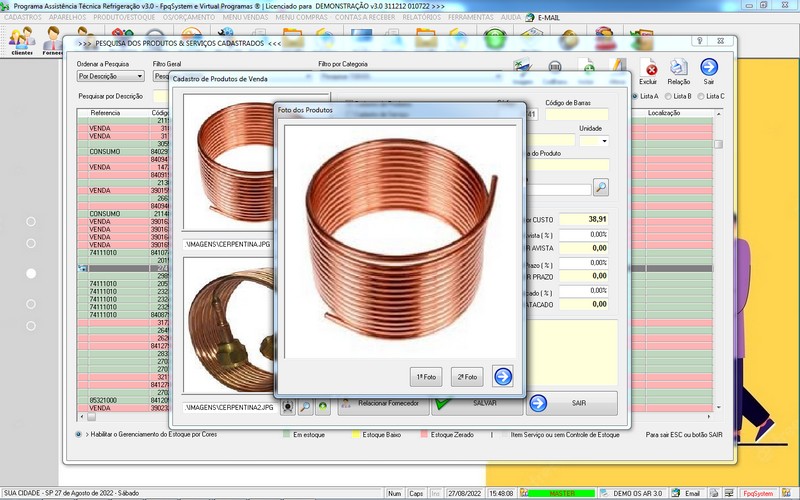Screen dimensions: 800x500
Task: Click green arrow icon beside CERPENTINA2.JPG
Action: point(322,407)
